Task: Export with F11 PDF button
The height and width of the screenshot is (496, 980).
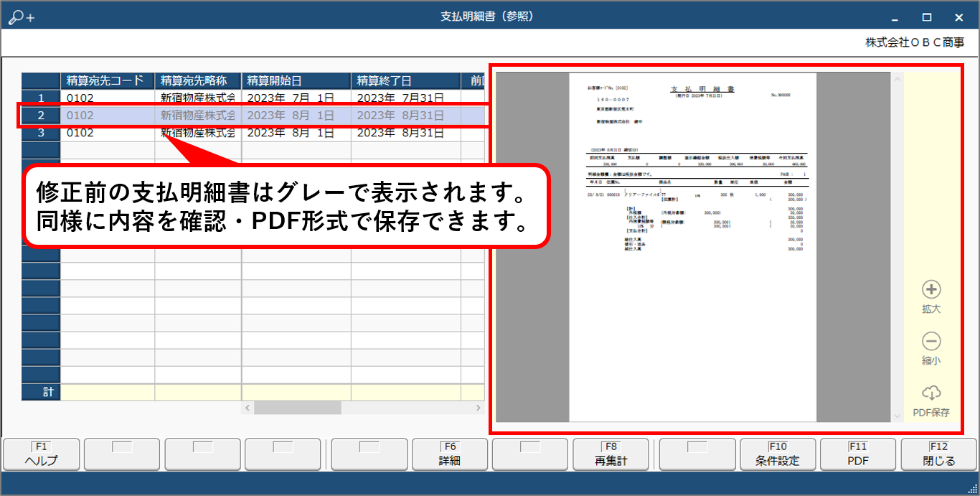Action: pyautogui.click(x=858, y=454)
